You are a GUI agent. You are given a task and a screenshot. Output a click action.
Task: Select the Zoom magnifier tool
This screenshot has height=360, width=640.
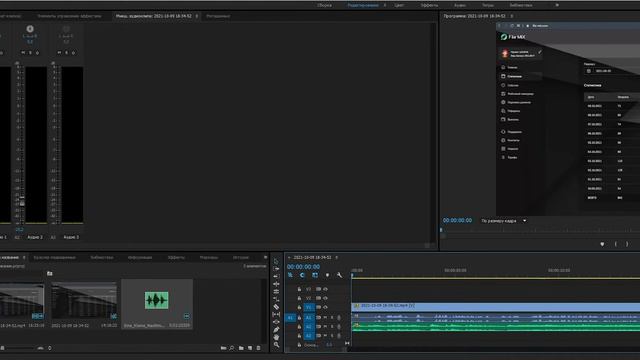click(276, 345)
